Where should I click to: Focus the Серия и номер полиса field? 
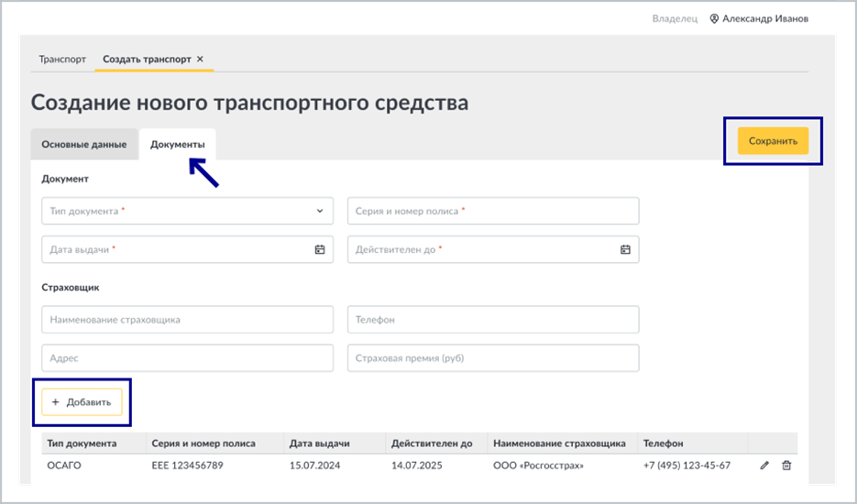click(493, 211)
